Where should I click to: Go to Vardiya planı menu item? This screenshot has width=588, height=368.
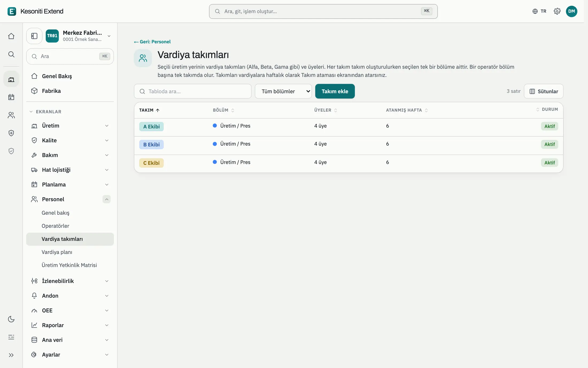[x=57, y=252]
